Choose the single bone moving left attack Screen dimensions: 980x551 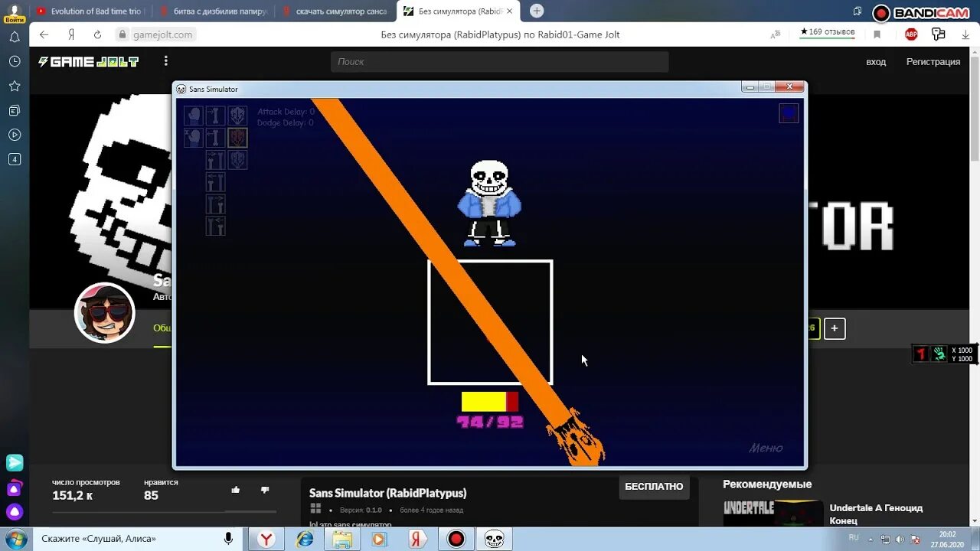[216, 138]
